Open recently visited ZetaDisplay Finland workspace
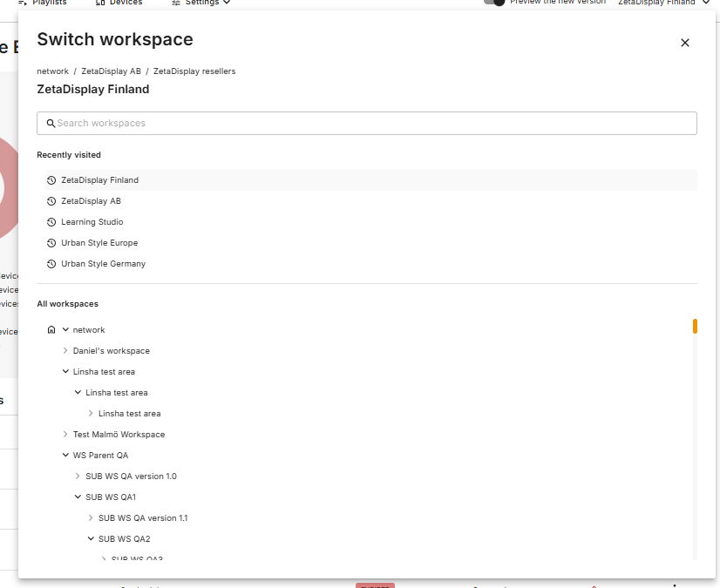The width and height of the screenshot is (720, 588). point(371,180)
